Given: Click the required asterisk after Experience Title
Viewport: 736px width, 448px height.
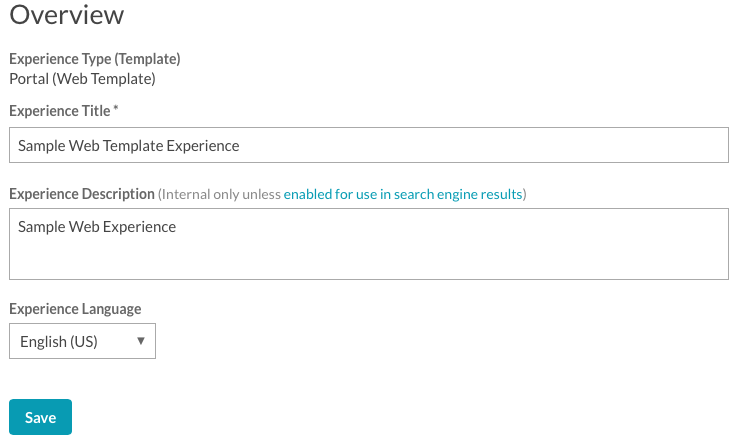Looking at the screenshot, I should click(115, 108).
